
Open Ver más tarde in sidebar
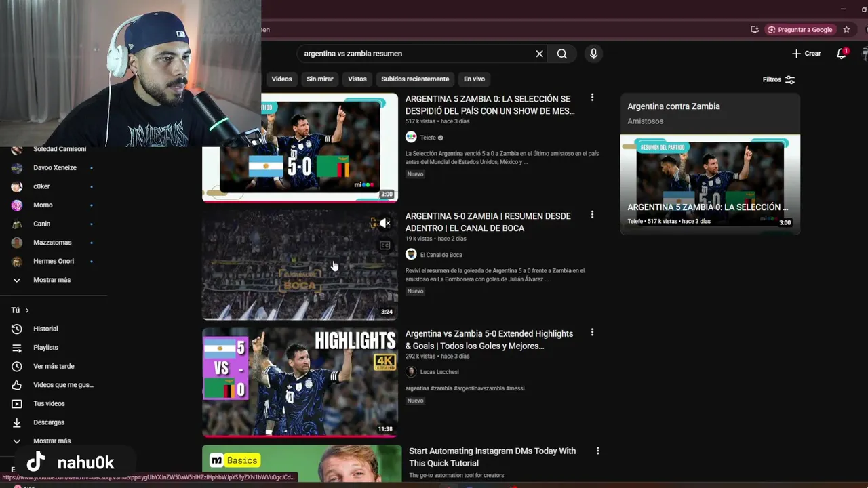[x=54, y=366]
